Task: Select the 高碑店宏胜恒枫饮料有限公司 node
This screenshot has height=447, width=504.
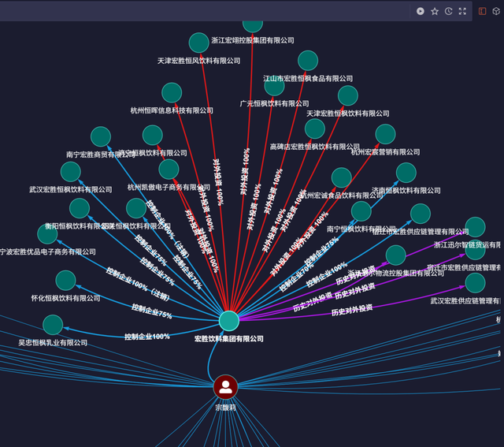Action: pyautogui.click(x=315, y=129)
